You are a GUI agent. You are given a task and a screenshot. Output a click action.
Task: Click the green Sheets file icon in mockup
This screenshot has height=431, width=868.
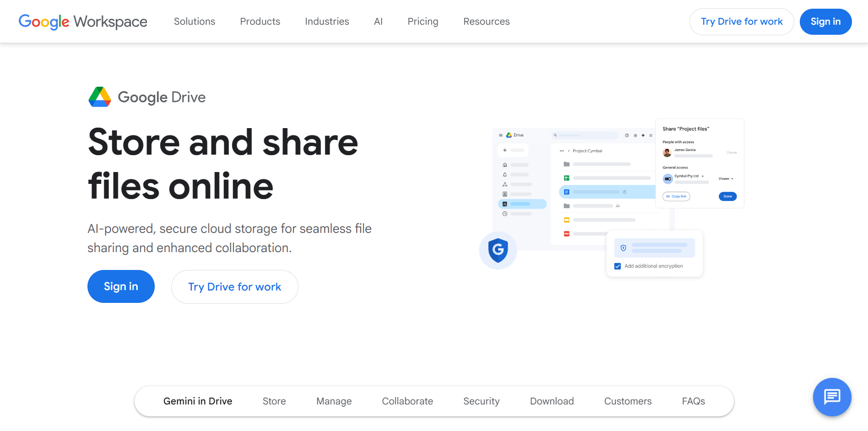567,178
